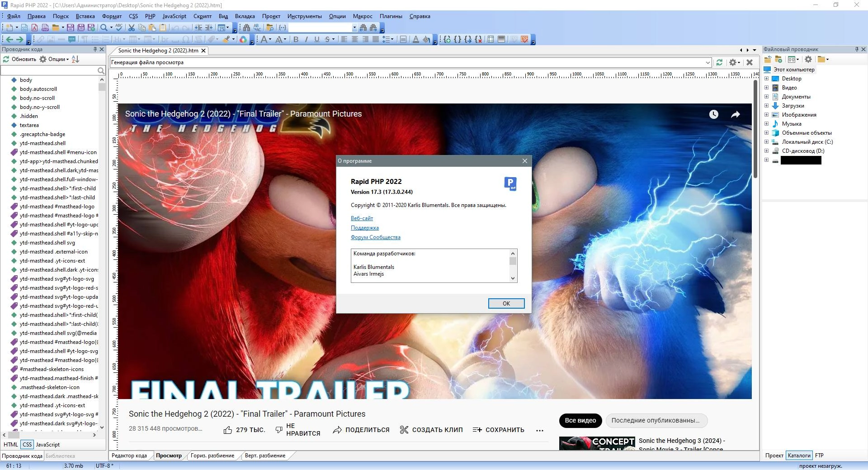Click the Save file floppy icon
This screenshot has width=868, height=470.
coord(71,28)
